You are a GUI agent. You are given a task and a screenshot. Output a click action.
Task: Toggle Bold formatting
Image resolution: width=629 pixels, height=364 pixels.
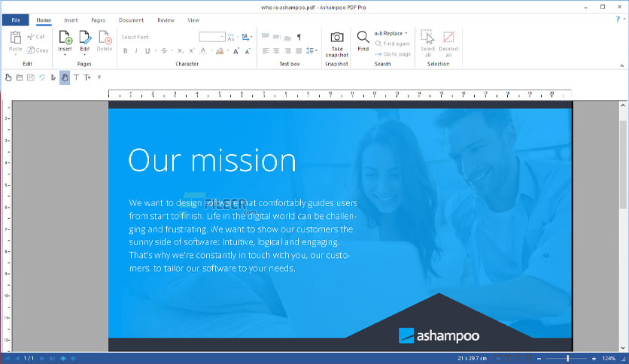coord(125,51)
